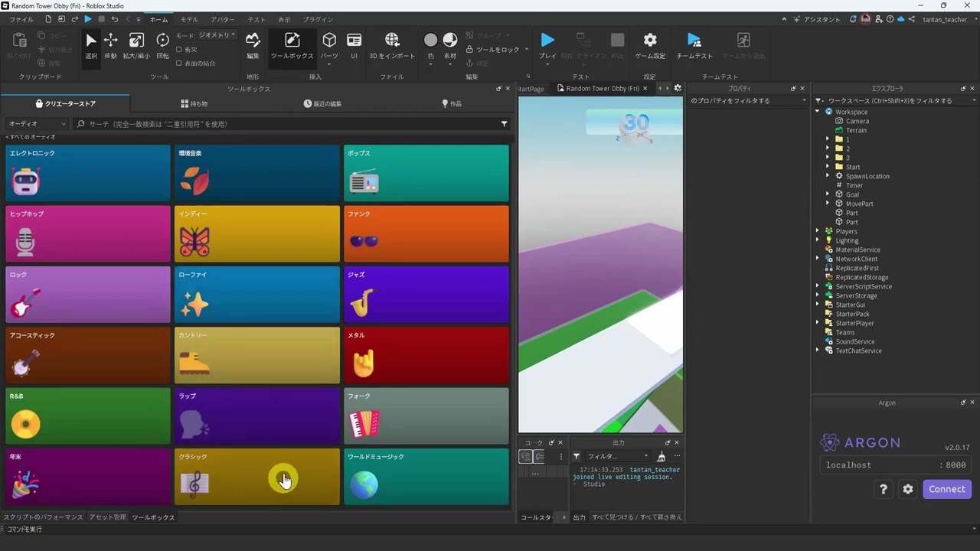Click the Argon Connect button
Image resolution: width=980 pixels, height=551 pixels.
(947, 489)
